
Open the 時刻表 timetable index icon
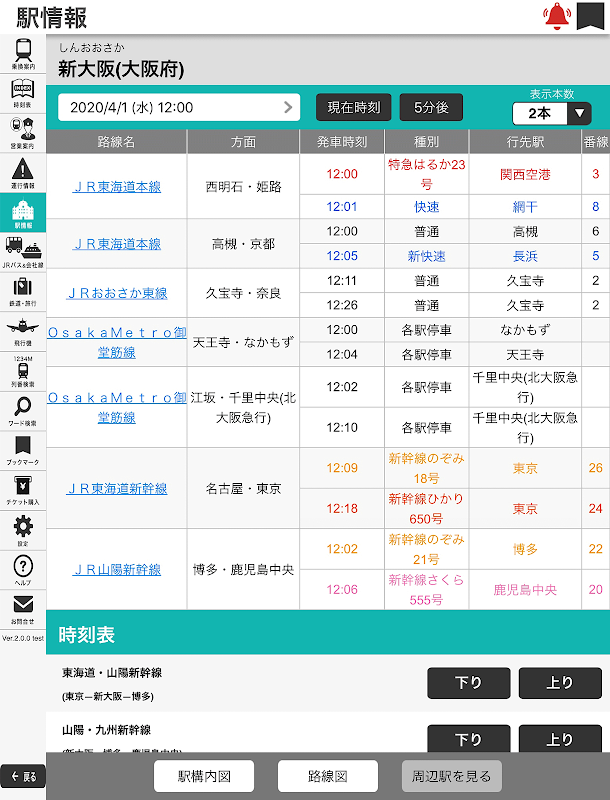pyautogui.click(x=23, y=93)
